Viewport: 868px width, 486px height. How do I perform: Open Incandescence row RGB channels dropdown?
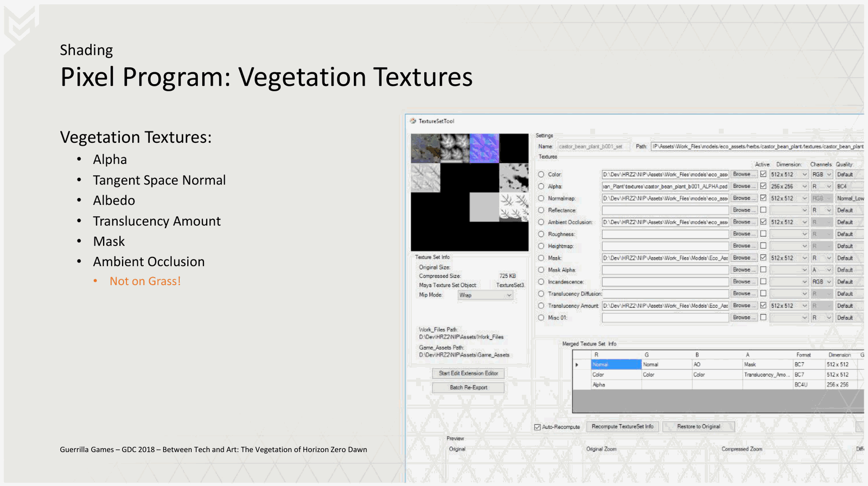click(821, 282)
